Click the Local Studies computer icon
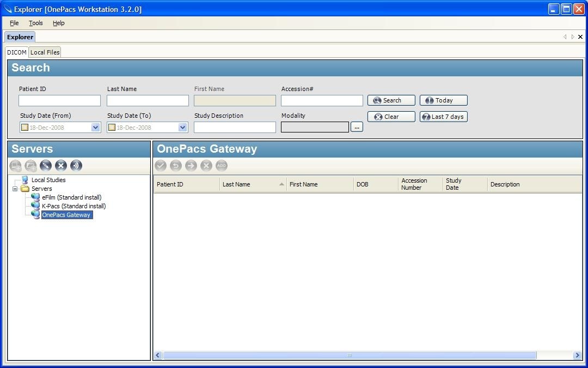The image size is (588, 368). click(25, 180)
